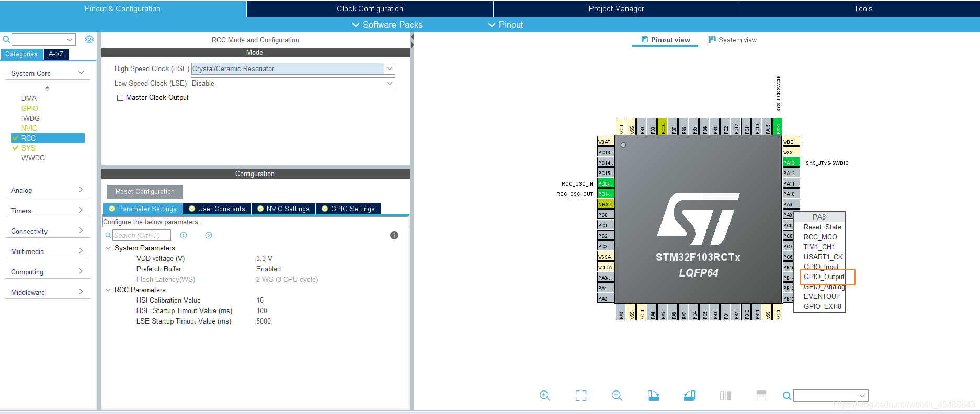Open category search dropdown arrow
The width and height of the screenshot is (980, 414).
point(70,40)
